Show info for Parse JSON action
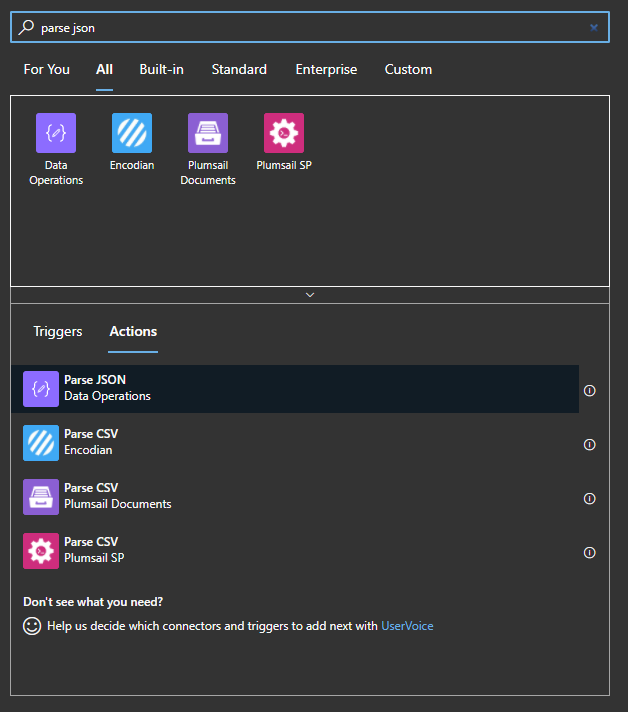The width and height of the screenshot is (628, 712). pyautogui.click(x=589, y=391)
